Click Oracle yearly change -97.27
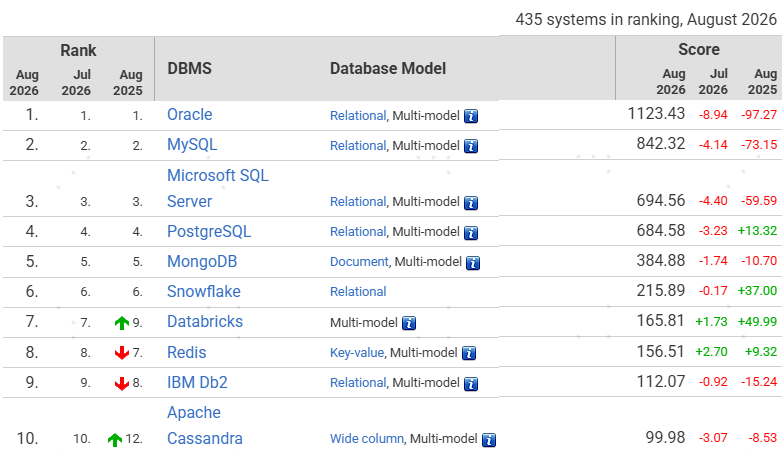The width and height of the screenshot is (784, 460). [758, 114]
